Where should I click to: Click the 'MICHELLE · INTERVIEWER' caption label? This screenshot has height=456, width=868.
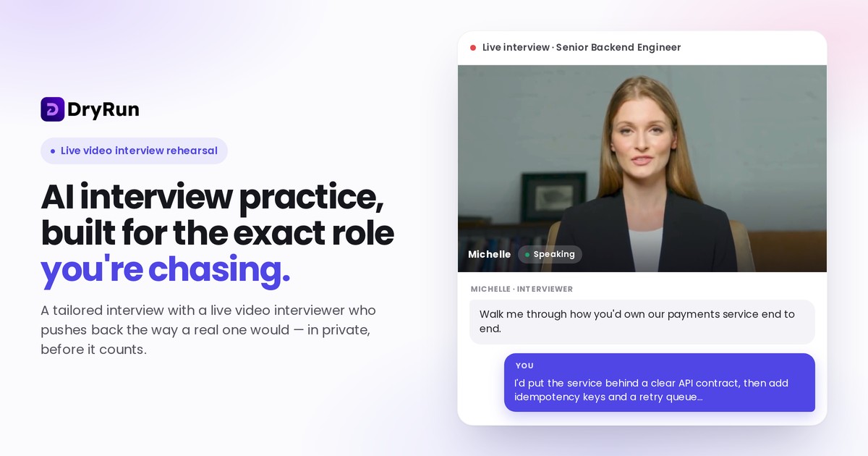point(522,289)
